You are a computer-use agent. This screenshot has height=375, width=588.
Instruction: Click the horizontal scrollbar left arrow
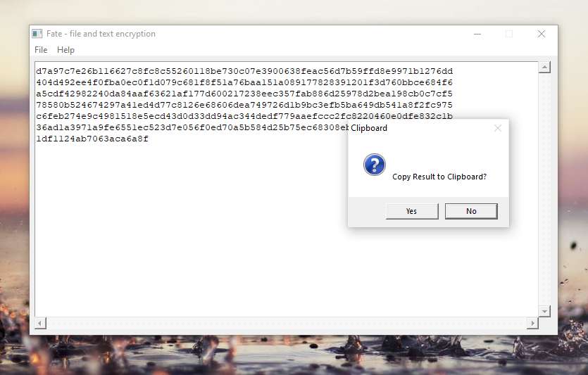(41, 323)
